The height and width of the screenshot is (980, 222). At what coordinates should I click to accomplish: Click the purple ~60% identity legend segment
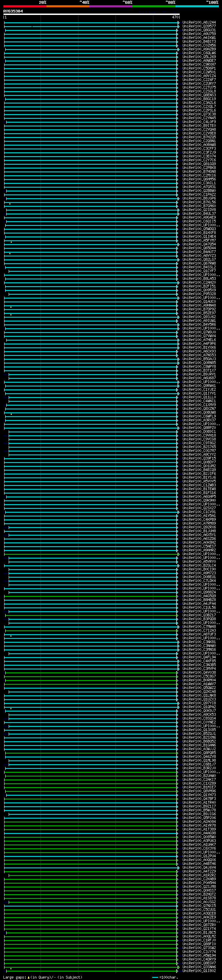coord(111,6)
